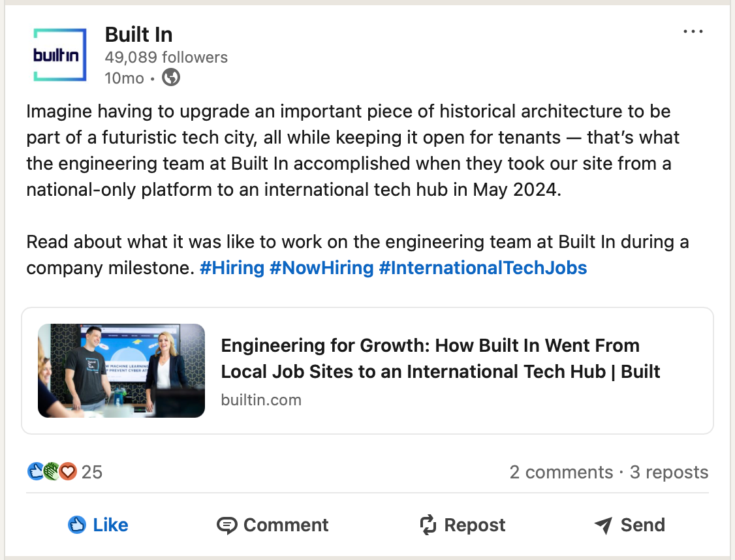Open the #InternationalTechJobs hashtag
Image resolution: width=735 pixels, height=560 pixels.
click(483, 268)
